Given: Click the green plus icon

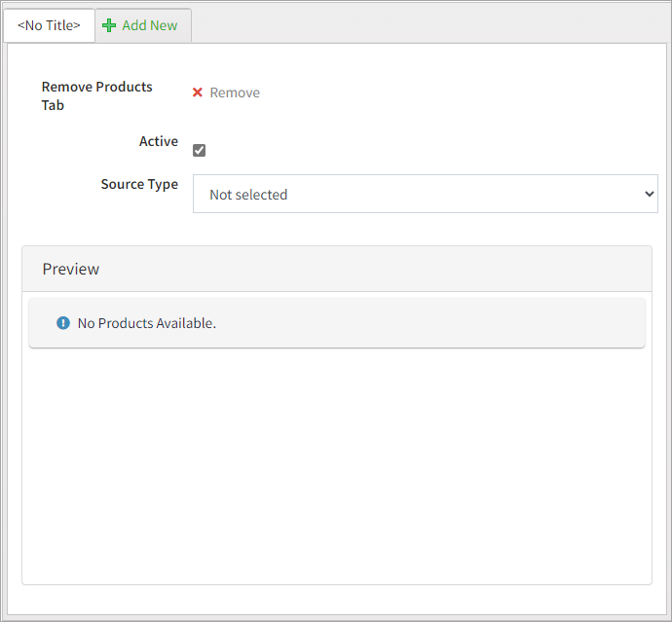Looking at the screenshot, I should (109, 25).
